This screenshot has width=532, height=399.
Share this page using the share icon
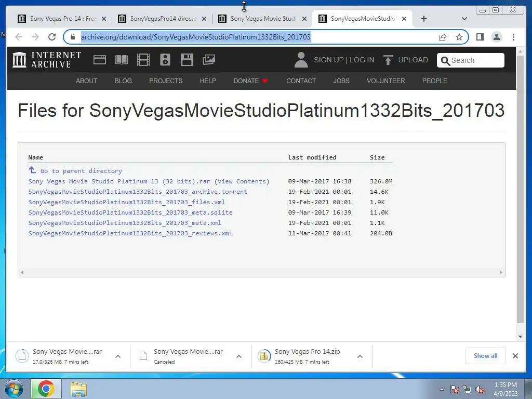tap(443, 37)
